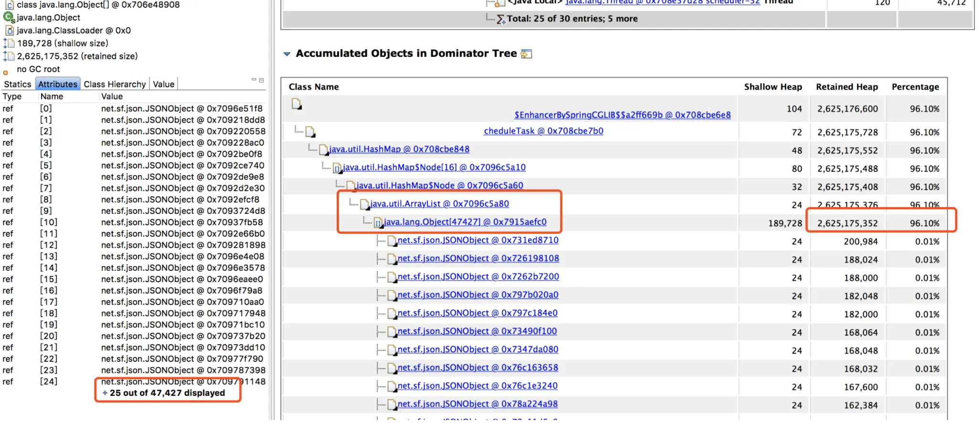The width and height of the screenshot is (980, 423).
Task: Open the JSONObject @ 0x76c1e3240 link
Action: click(x=478, y=385)
